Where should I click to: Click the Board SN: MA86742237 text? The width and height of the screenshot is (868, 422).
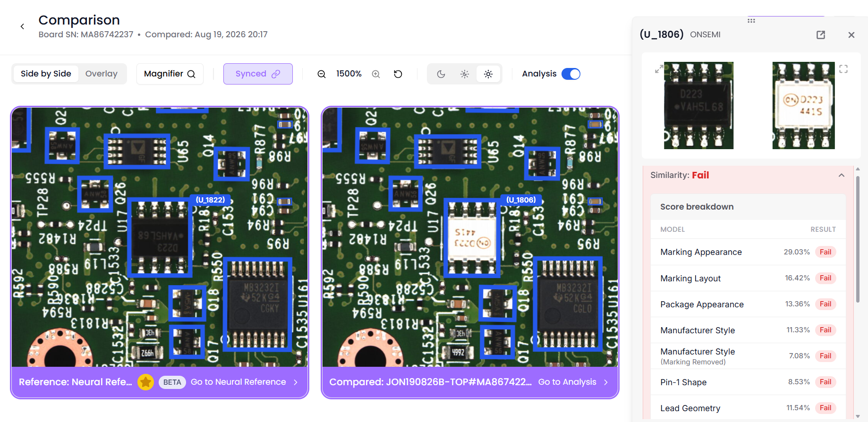[x=86, y=34]
